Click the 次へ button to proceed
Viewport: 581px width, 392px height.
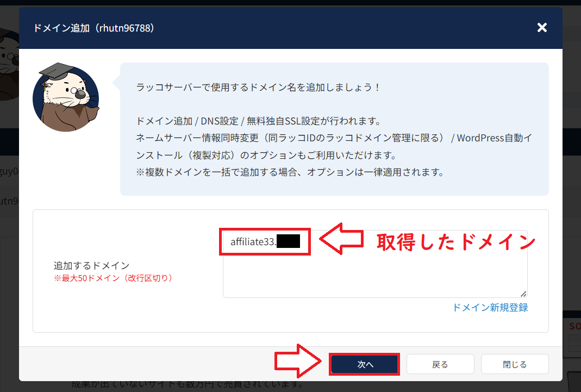tap(364, 364)
